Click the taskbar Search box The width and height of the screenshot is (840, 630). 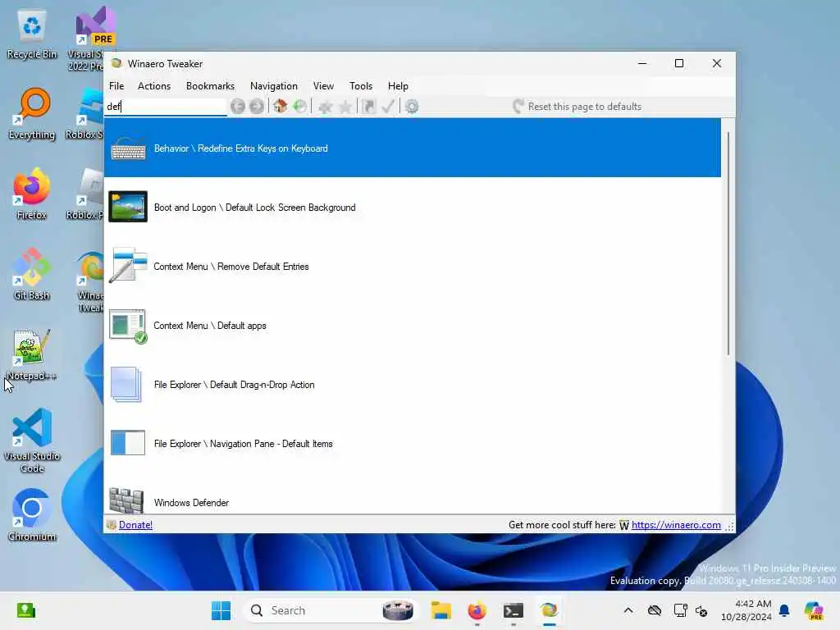point(330,610)
